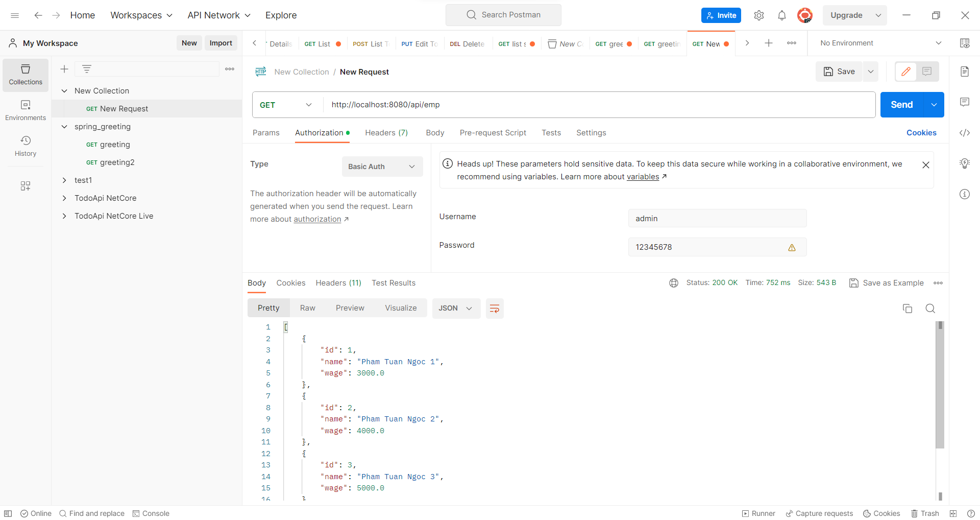Switch to the Headers (7) tab
This screenshot has width=980, height=520.
coord(386,133)
